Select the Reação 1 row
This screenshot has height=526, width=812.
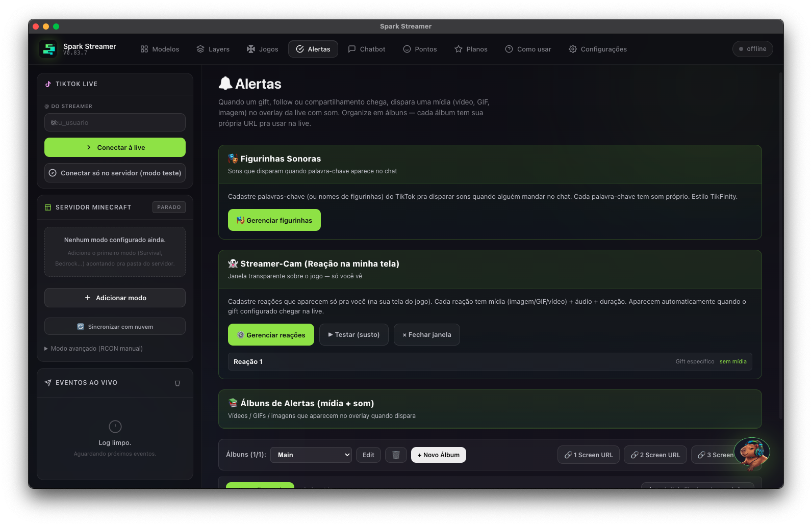pyautogui.click(x=490, y=362)
